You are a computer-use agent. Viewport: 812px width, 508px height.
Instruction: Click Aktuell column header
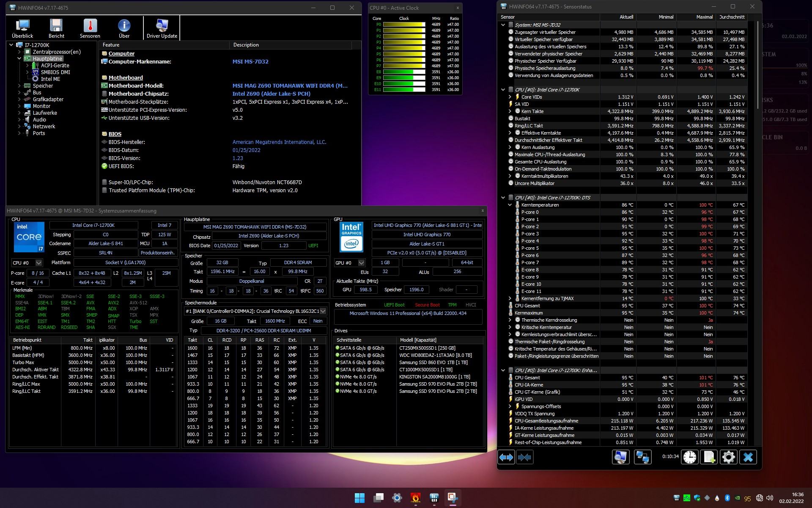point(617,17)
